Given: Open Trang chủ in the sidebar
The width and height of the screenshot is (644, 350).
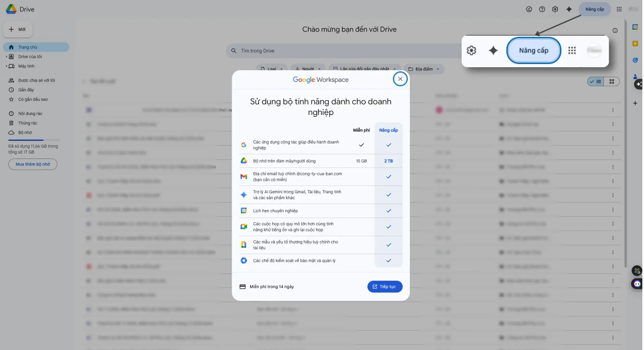Looking at the screenshot, I should click(x=36, y=47).
